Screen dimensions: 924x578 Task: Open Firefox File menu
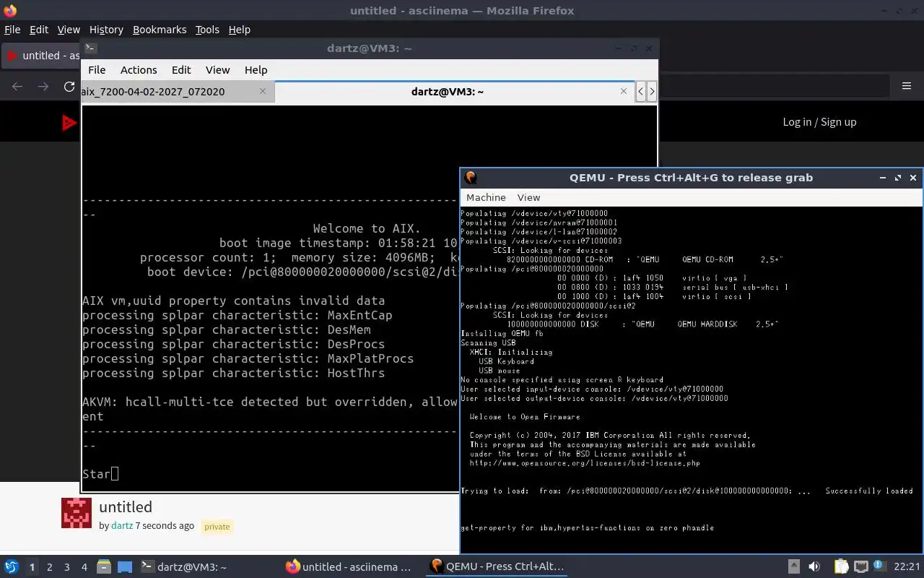click(x=12, y=30)
